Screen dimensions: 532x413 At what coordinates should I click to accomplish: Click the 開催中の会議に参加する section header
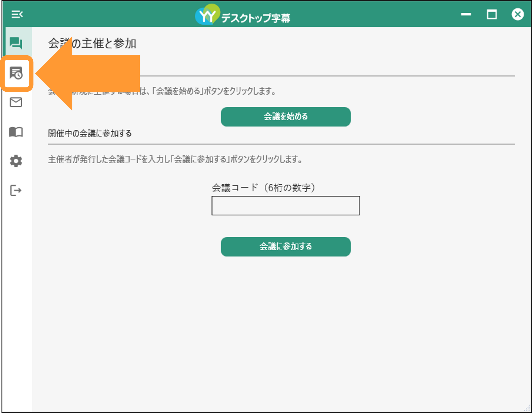pos(90,133)
